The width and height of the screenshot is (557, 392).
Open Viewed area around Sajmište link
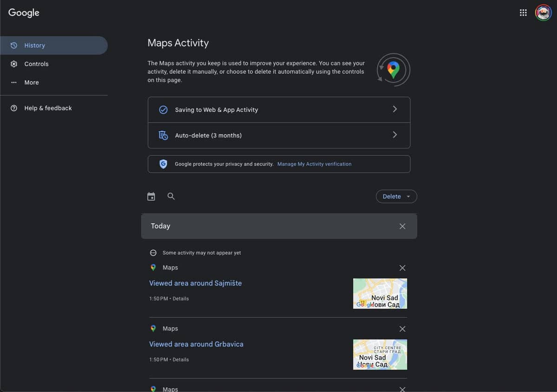click(x=195, y=283)
